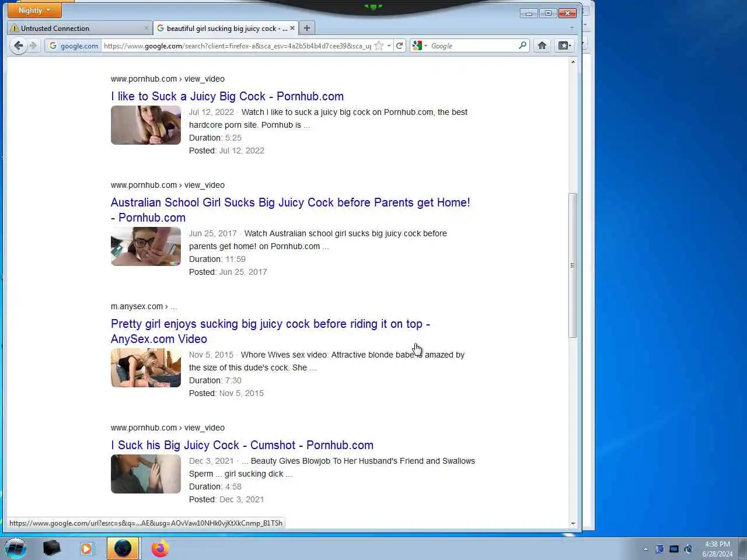Viewport: 747px width, 560px height.
Task: Open a new tab with the plus button
Action: coord(307,28)
